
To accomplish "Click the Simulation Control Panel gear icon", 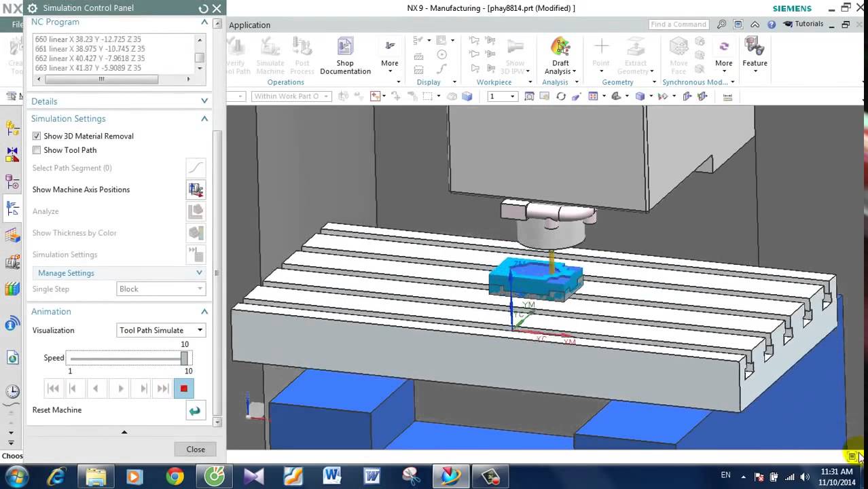I will (x=32, y=8).
